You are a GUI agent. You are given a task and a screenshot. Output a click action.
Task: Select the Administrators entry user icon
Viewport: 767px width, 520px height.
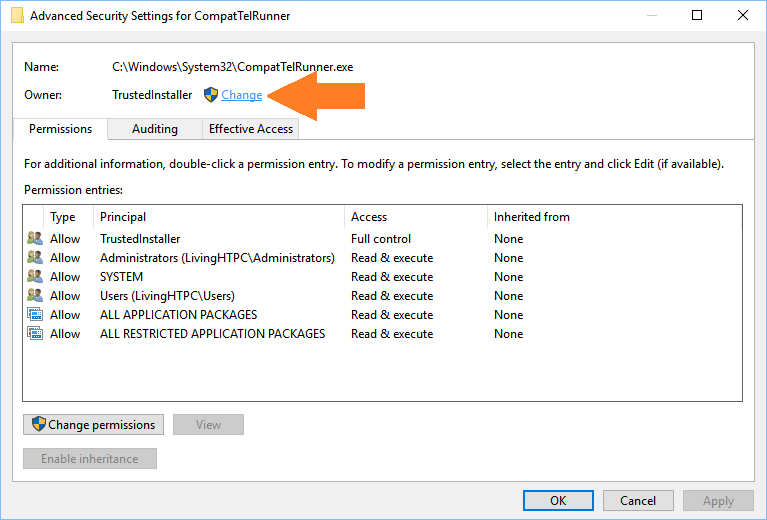(35, 258)
